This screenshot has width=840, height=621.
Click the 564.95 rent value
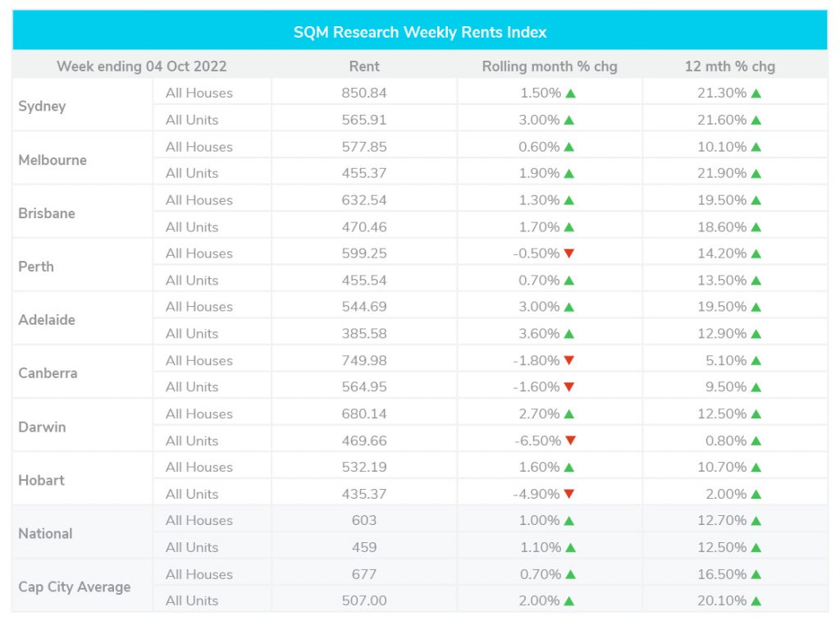[364, 387]
